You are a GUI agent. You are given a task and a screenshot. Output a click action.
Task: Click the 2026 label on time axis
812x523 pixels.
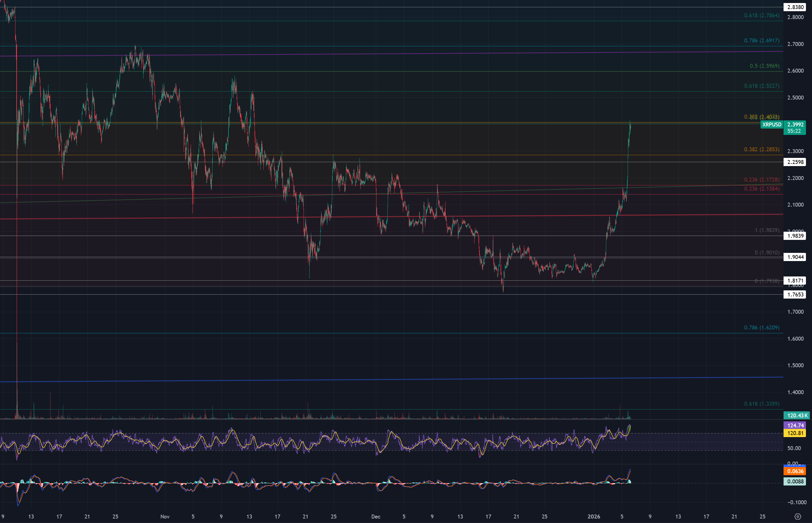[594, 517]
